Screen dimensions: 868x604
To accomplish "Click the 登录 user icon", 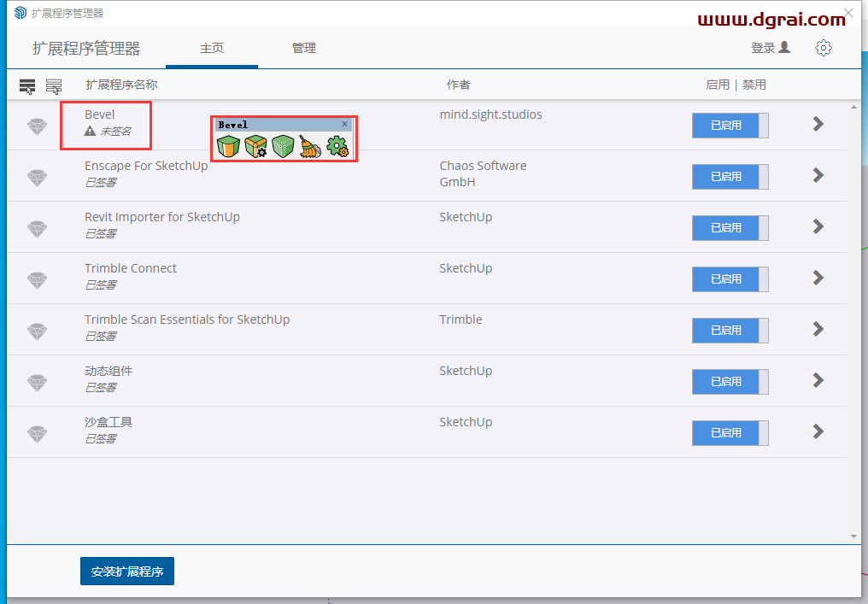I will [x=784, y=47].
